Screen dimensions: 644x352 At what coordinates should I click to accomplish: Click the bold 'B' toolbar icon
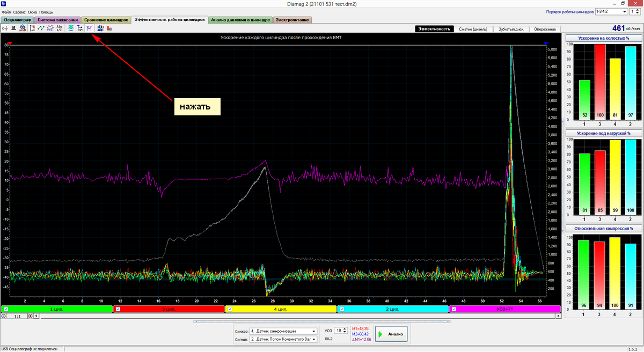click(x=13, y=28)
